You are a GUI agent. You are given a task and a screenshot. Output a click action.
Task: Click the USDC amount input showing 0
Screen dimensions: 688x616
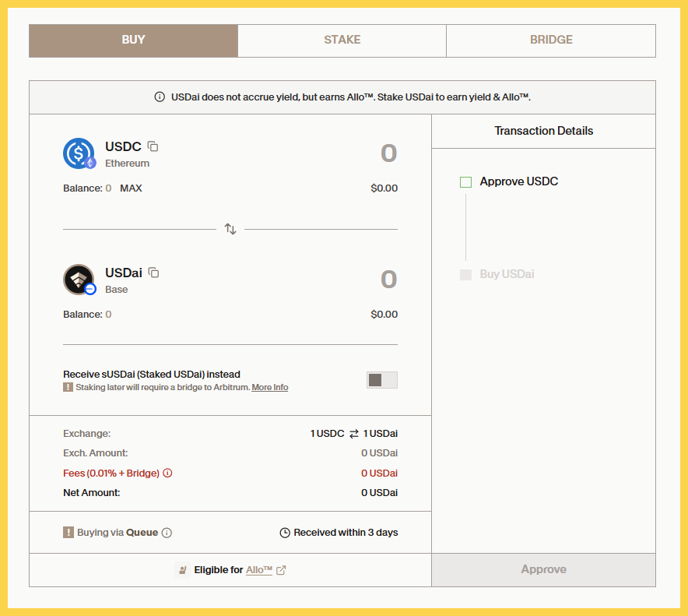pos(389,153)
